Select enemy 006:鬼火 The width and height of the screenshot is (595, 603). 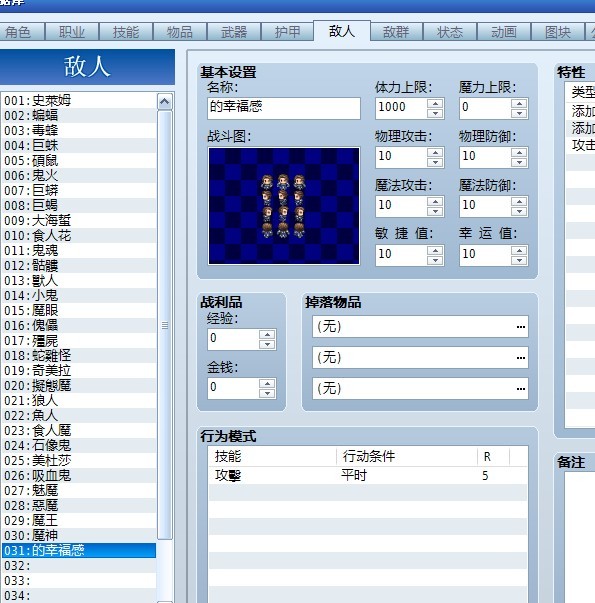[79, 176]
